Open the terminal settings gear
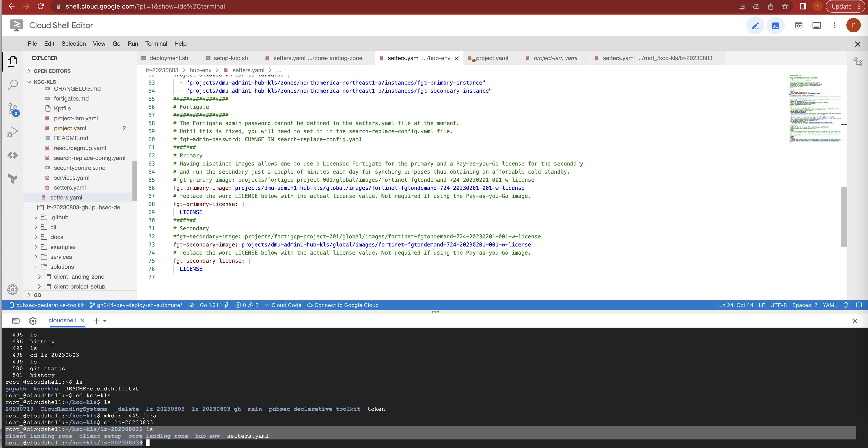The image size is (868, 448). (33, 320)
